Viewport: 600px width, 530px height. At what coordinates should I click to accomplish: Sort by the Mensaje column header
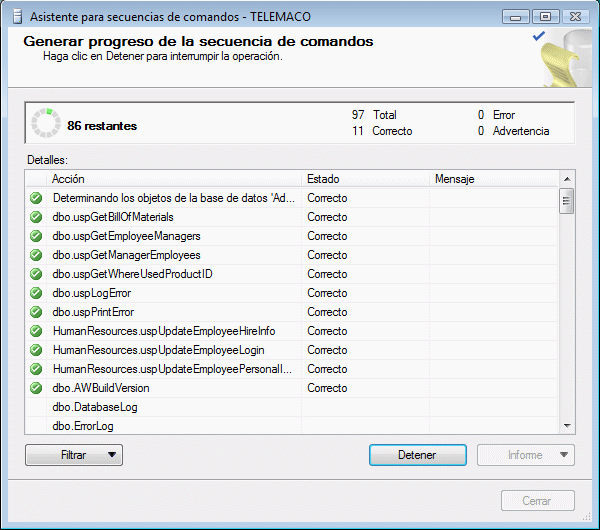click(x=494, y=179)
